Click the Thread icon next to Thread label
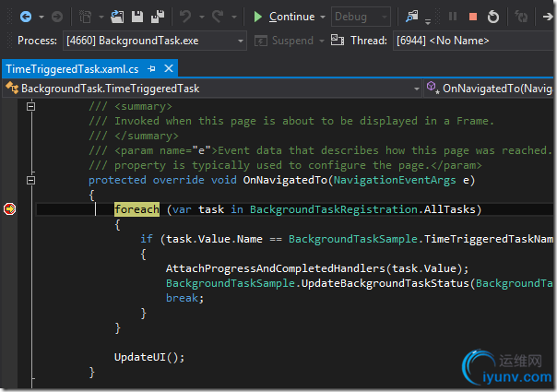 [x=338, y=41]
